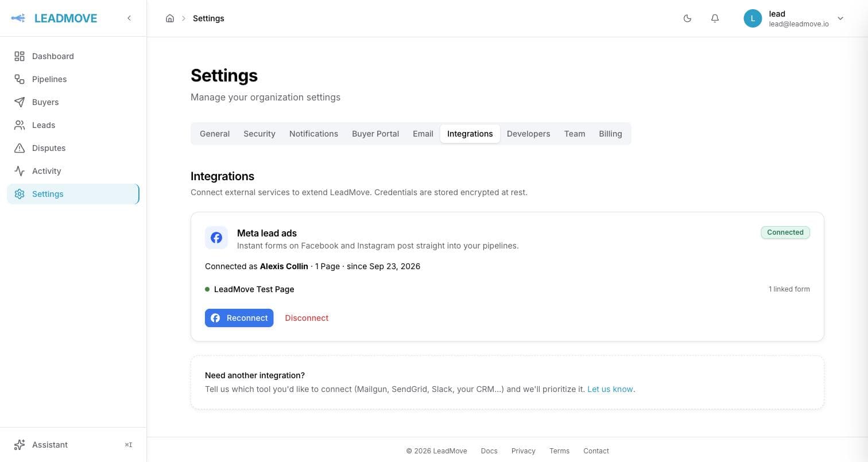Image resolution: width=868 pixels, height=462 pixels.
Task: Open the Team tab
Action: point(575,134)
